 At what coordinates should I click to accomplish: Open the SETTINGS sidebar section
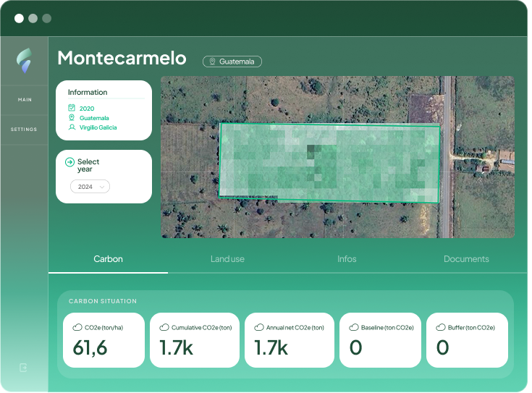click(x=24, y=130)
